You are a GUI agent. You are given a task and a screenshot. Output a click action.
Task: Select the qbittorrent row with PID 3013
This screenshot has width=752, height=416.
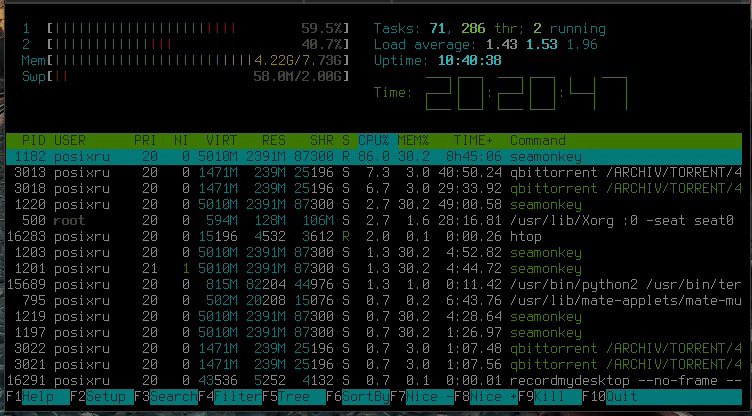pyautogui.click(x=374, y=173)
